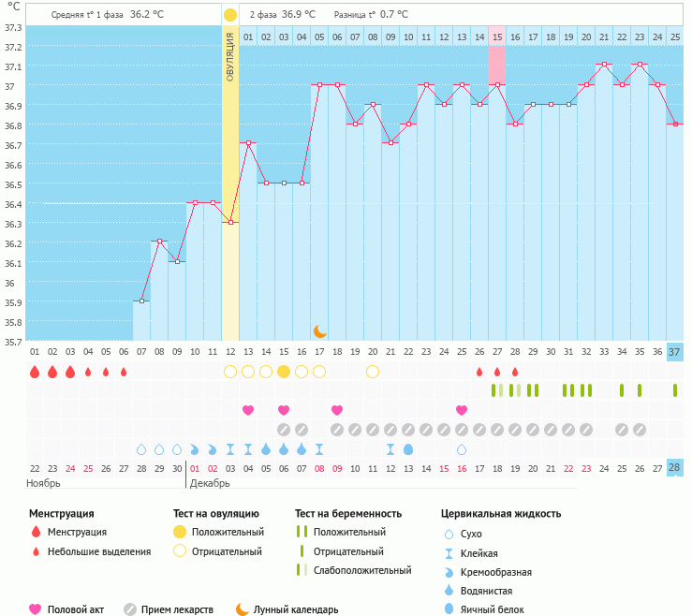Click the pregnancy test mark on cycle day 37

tap(675, 390)
